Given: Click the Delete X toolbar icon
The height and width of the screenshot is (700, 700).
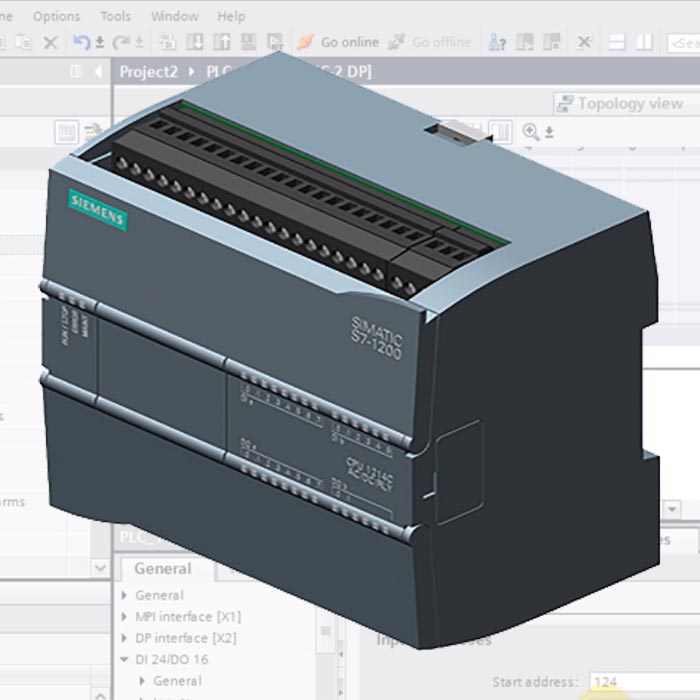Looking at the screenshot, I should pyautogui.click(x=50, y=42).
